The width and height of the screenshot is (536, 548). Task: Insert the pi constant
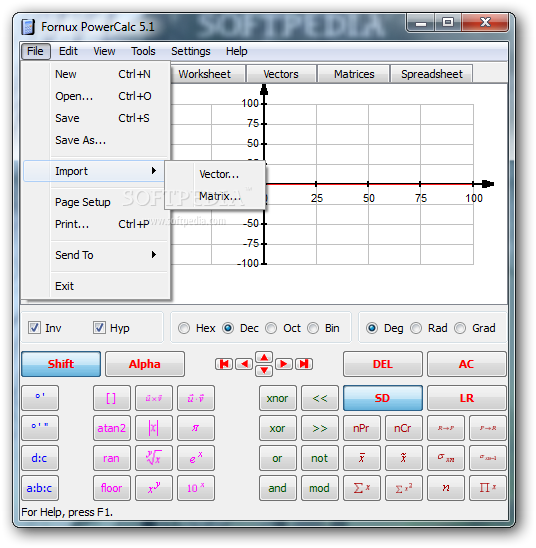pyautogui.click(x=196, y=428)
